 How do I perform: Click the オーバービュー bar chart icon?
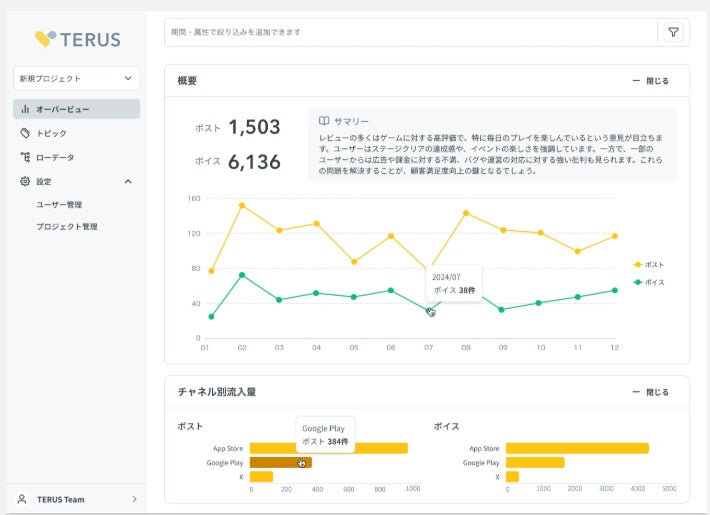25,109
